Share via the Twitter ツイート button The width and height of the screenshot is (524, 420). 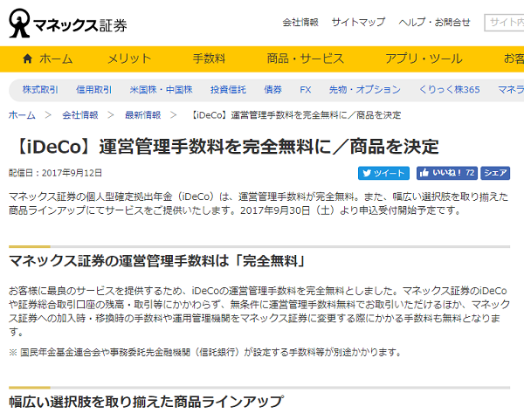[383, 173]
